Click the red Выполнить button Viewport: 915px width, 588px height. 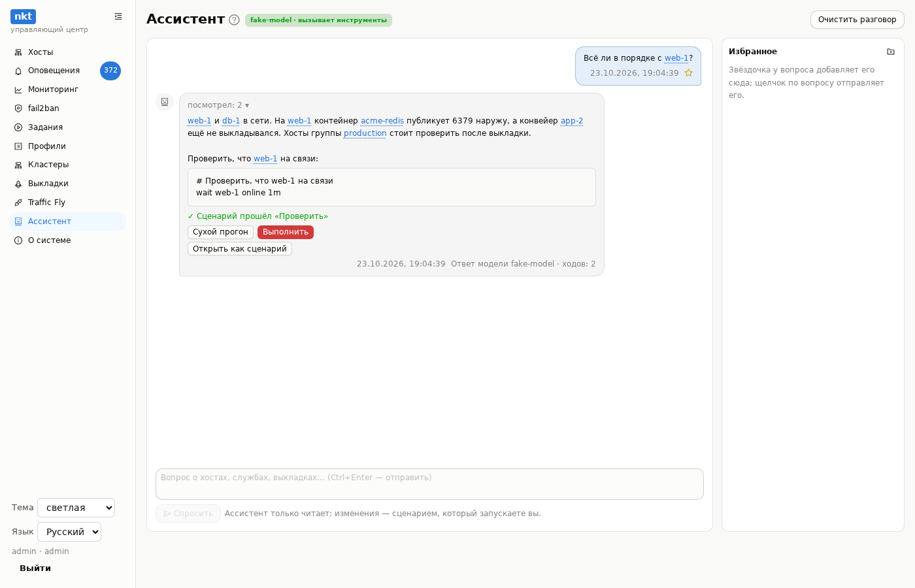point(286,232)
